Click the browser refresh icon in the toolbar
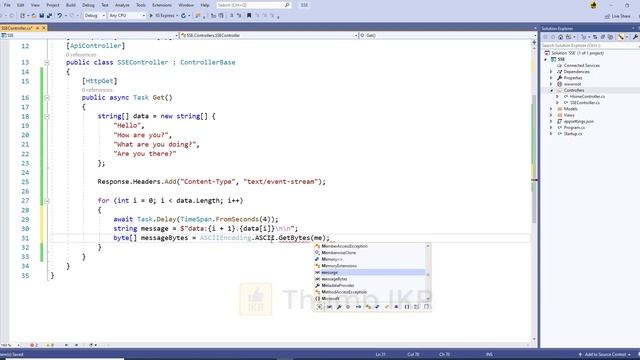 183,16
